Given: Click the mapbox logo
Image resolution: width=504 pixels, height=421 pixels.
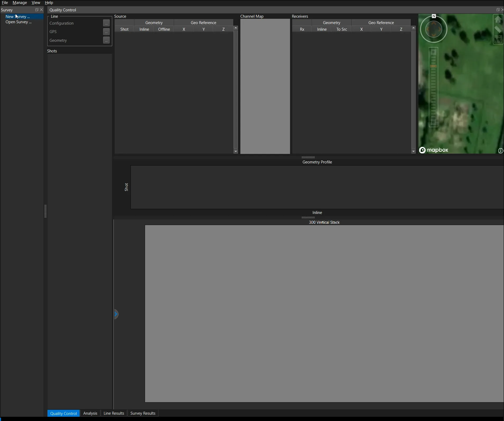Looking at the screenshot, I should [x=434, y=150].
